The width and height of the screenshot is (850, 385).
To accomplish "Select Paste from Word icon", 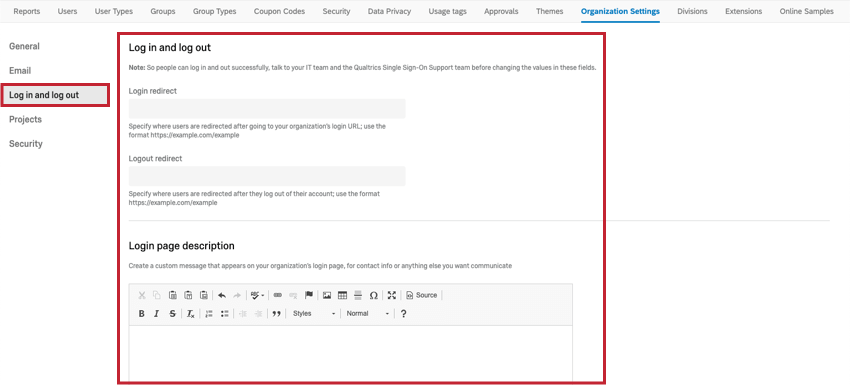I will point(204,295).
